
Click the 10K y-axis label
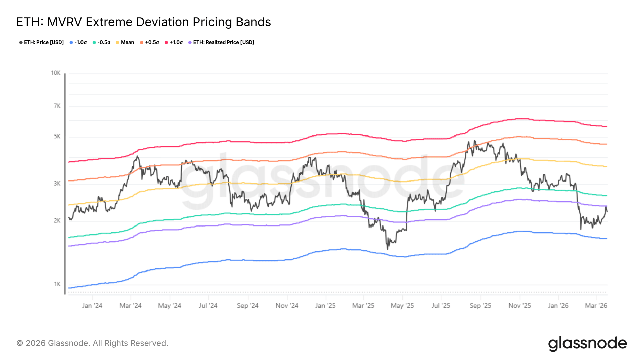click(56, 73)
